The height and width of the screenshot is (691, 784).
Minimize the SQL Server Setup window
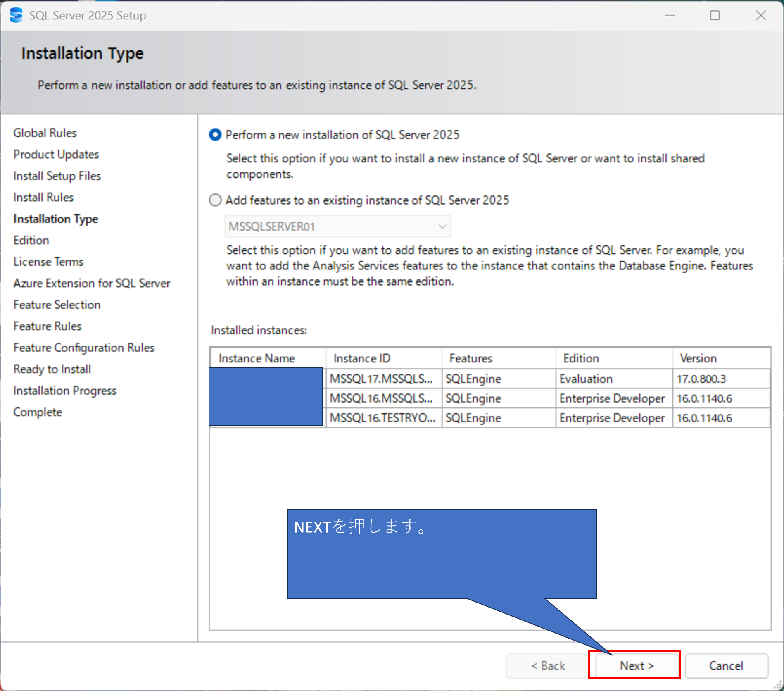(670, 15)
